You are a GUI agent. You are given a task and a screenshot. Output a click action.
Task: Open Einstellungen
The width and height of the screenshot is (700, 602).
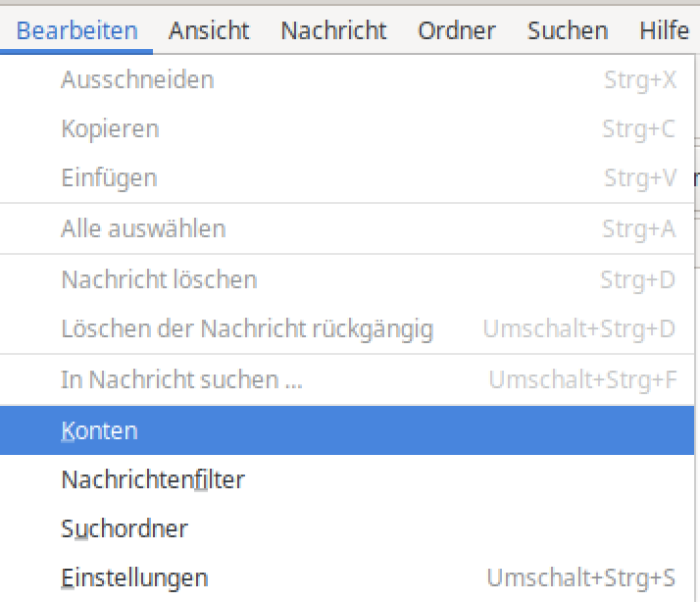[134, 577]
